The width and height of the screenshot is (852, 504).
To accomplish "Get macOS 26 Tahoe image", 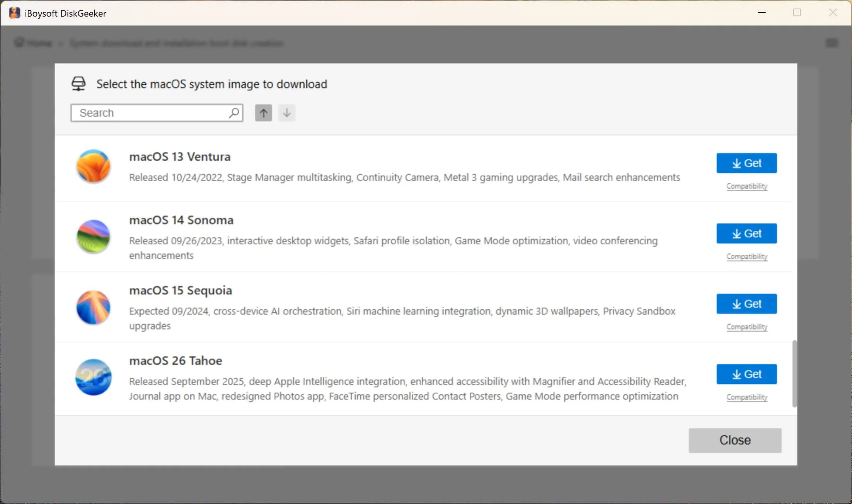I will pyautogui.click(x=746, y=374).
